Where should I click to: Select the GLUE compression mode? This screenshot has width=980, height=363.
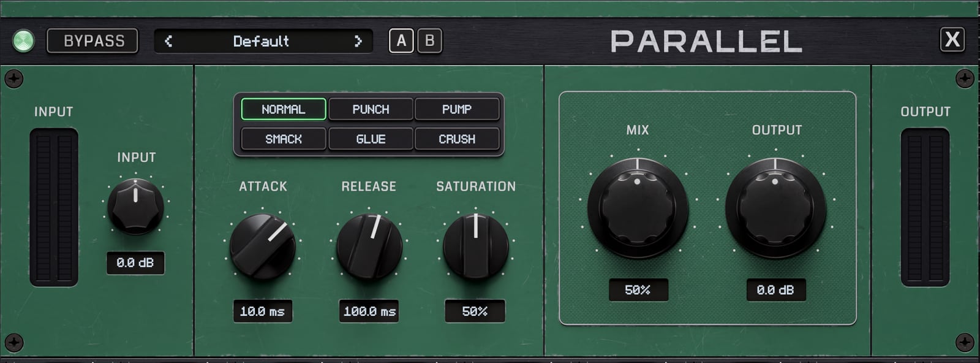371,139
